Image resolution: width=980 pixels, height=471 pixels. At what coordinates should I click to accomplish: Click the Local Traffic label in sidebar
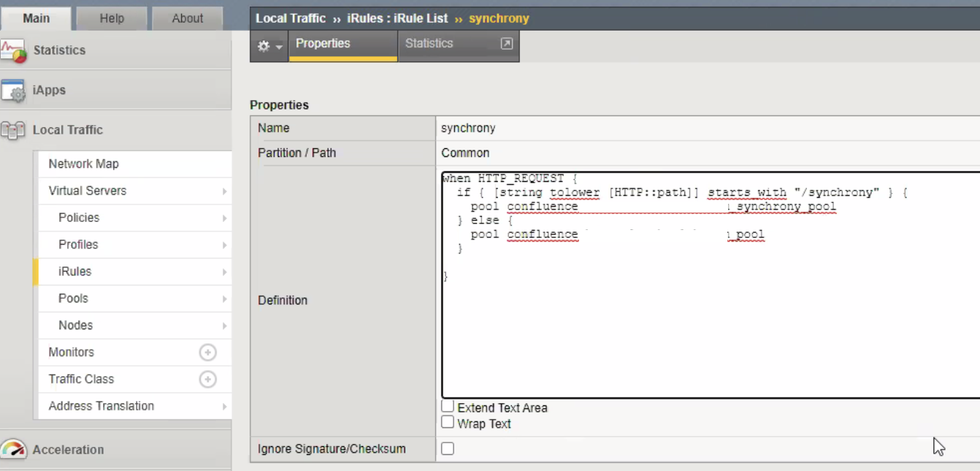pos(68,130)
